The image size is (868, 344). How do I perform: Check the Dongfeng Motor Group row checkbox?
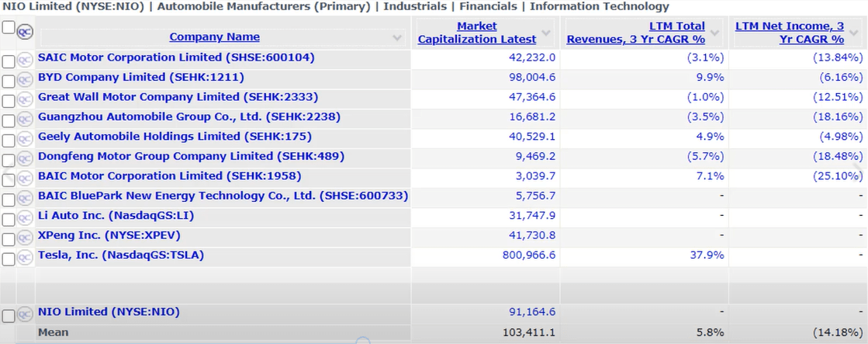[9, 161]
